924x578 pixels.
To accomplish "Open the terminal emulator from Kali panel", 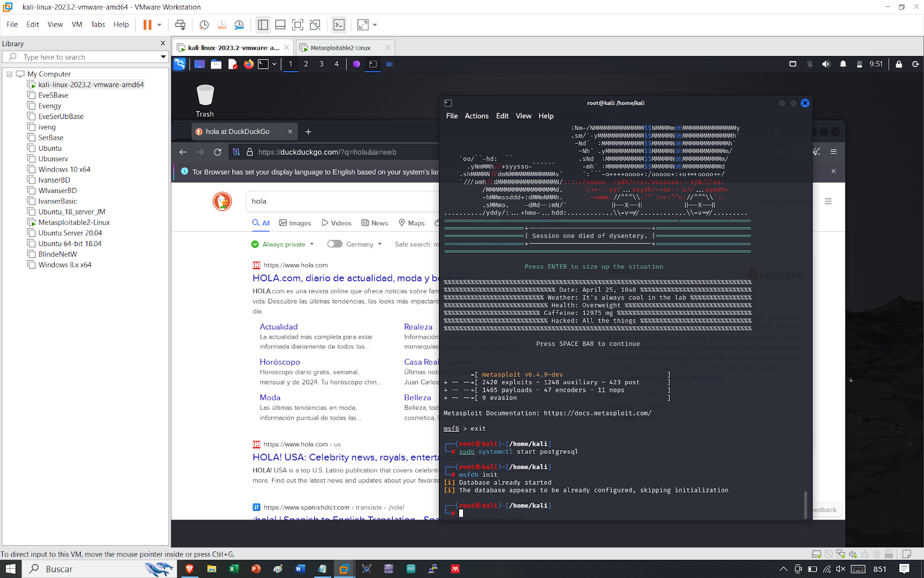I will 263,64.
